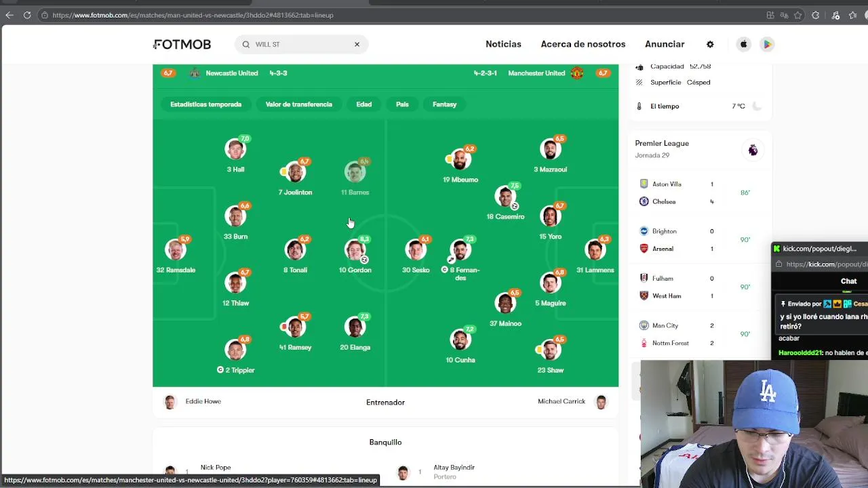Click the Premier League lion logo
868x488 pixels.
(x=753, y=150)
